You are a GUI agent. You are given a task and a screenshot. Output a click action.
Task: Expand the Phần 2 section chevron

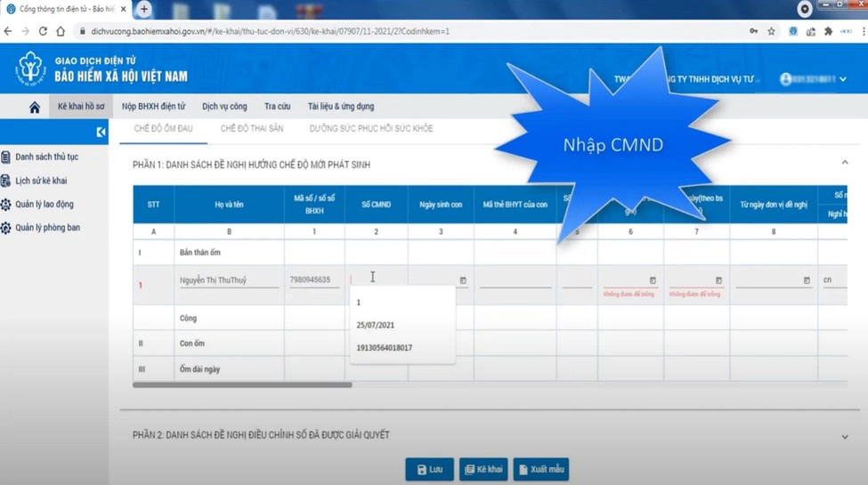coord(844,436)
